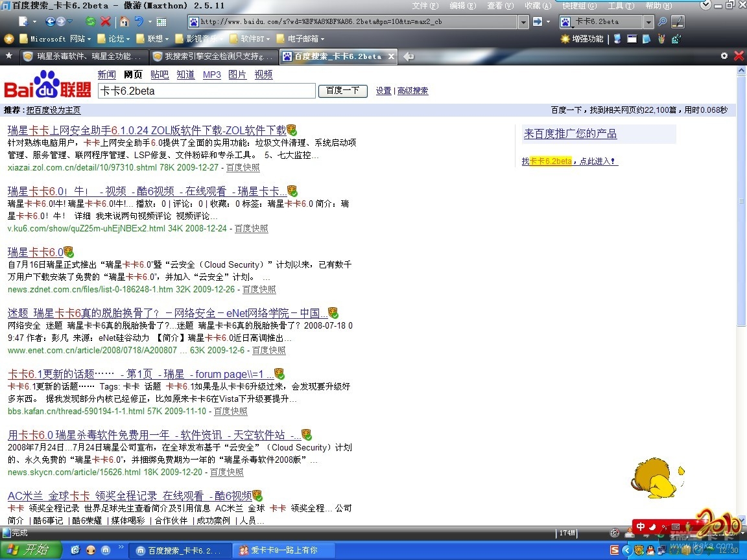The width and height of the screenshot is (747, 560).
Task: Click the new page document icon
Action: coord(23,21)
